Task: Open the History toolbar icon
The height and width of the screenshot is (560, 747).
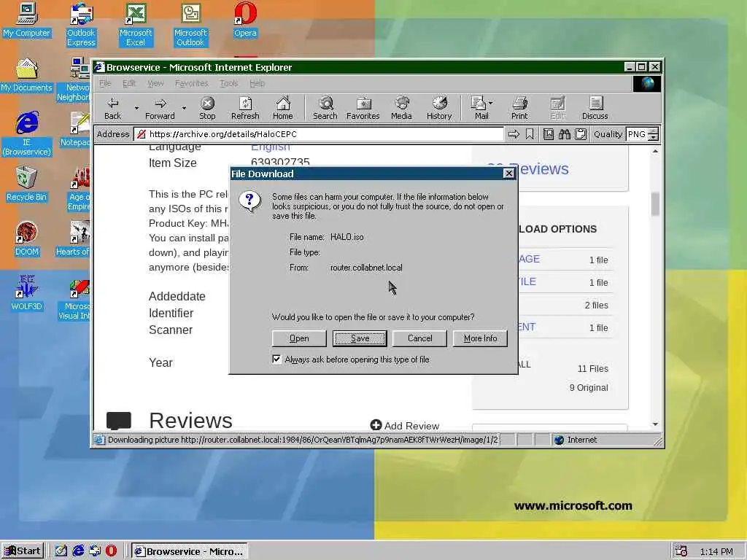Action: click(x=439, y=108)
